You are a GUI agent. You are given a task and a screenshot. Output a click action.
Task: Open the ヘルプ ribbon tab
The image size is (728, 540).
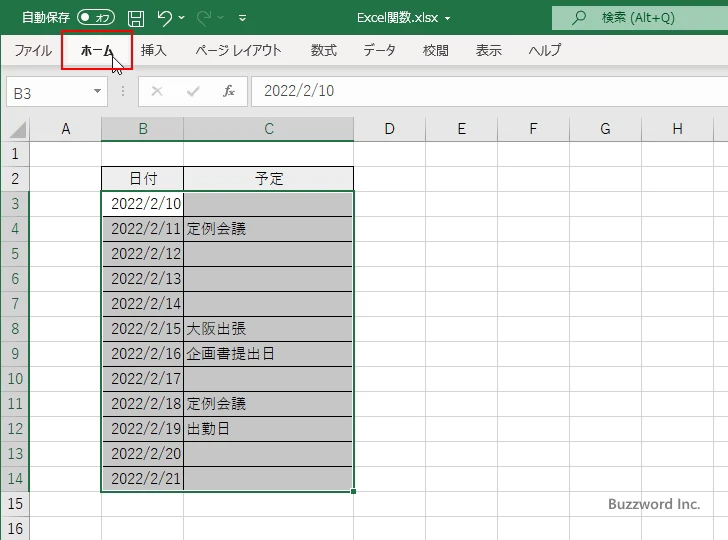click(x=545, y=50)
